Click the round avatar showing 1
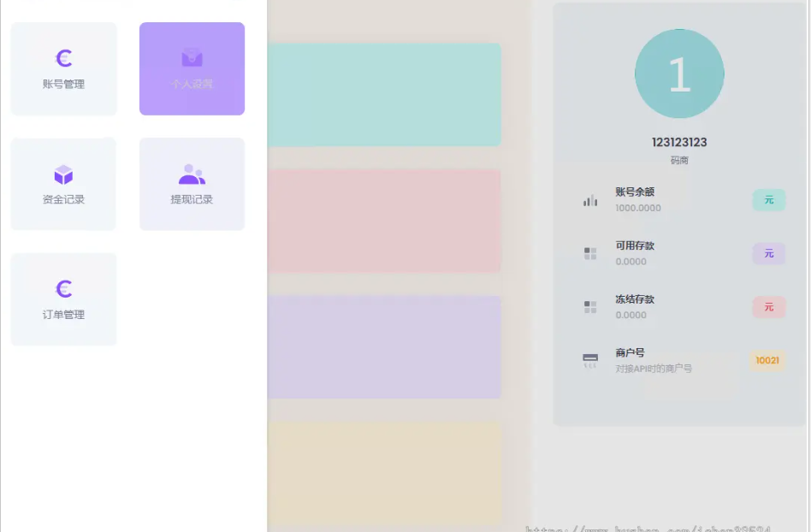 [679, 74]
